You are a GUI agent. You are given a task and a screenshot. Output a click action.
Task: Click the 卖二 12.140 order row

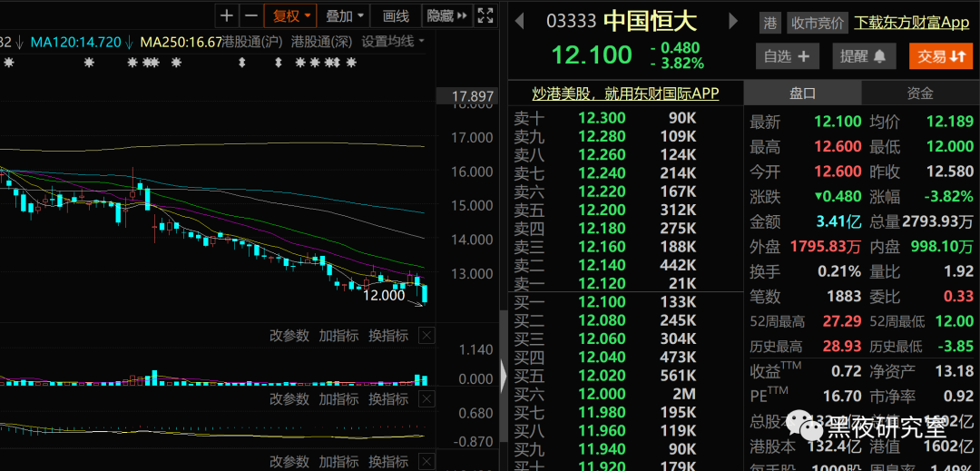point(625,266)
